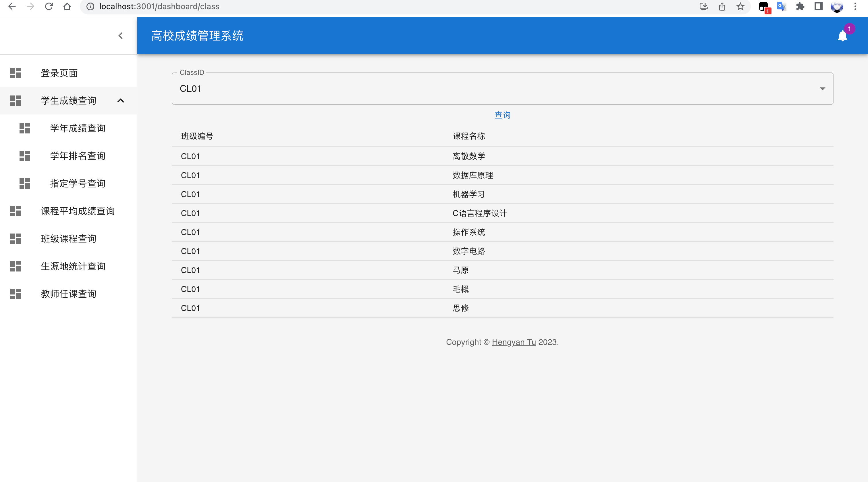Click the 查询 button

click(502, 115)
